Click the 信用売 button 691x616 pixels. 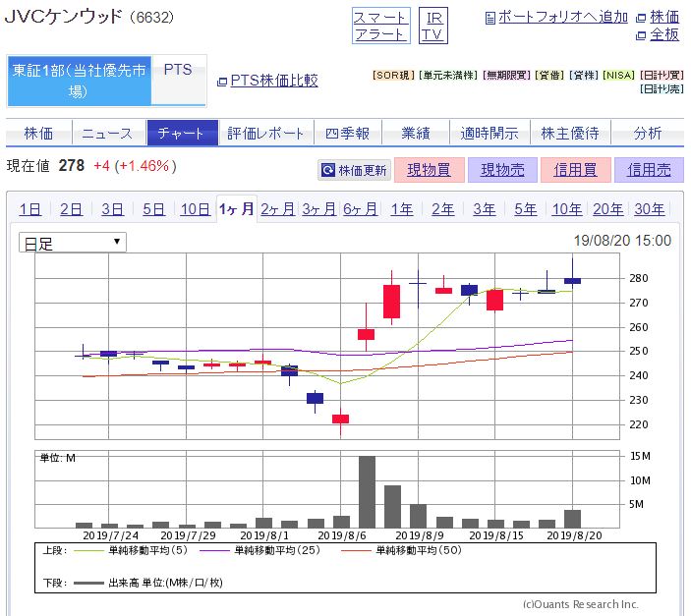649,170
